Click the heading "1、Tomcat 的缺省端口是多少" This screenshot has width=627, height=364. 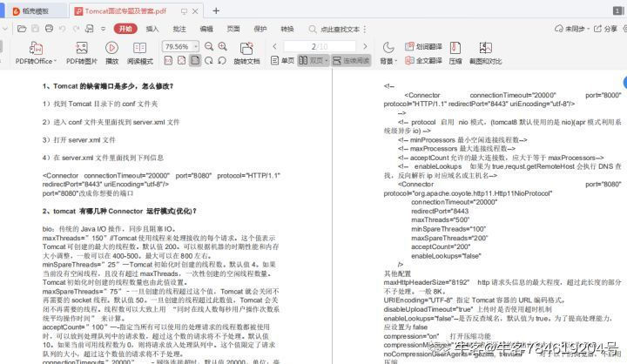pos(108,86)
